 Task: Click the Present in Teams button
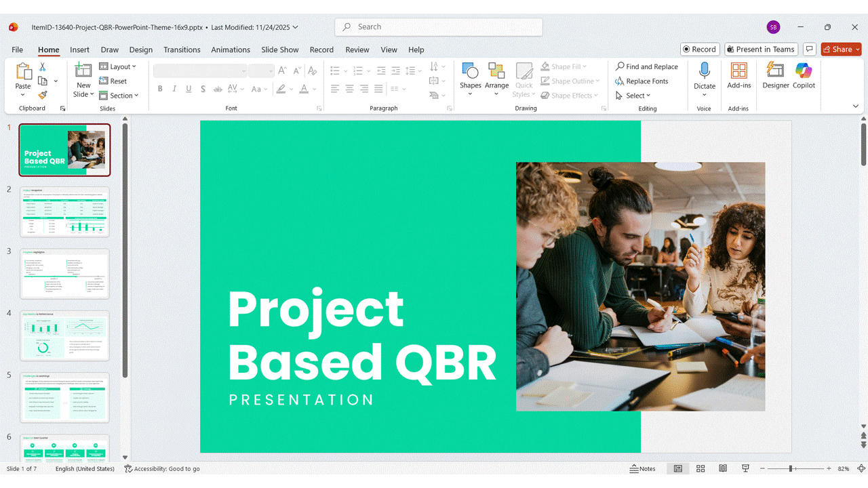pos(759,49)
